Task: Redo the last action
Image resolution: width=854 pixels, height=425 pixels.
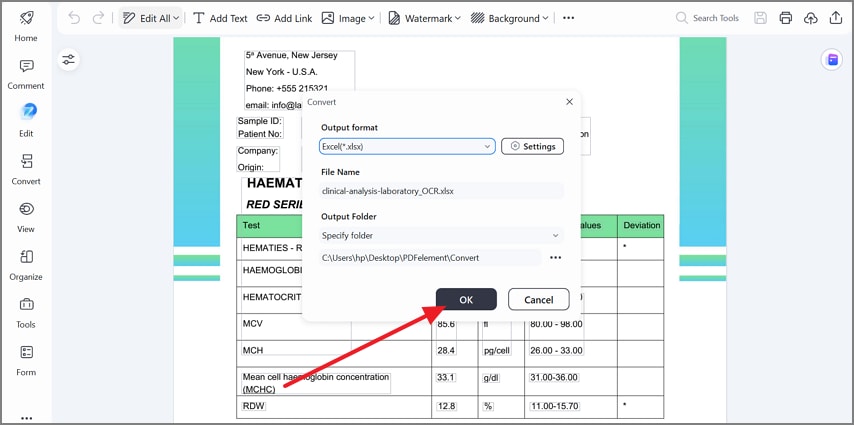Action: pos(98,18)
